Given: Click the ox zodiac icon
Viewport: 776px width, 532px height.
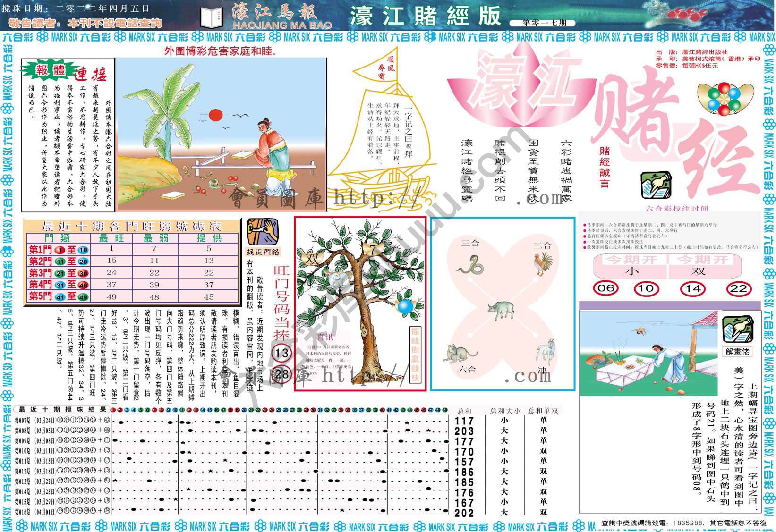Looking at the screenshot, I should [x=502, y=310].
